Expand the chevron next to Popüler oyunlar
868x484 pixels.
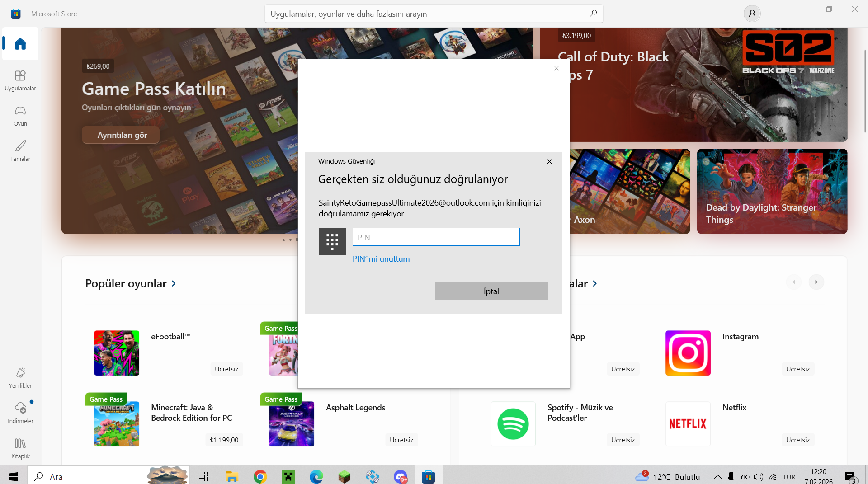(x=174, y=283)
